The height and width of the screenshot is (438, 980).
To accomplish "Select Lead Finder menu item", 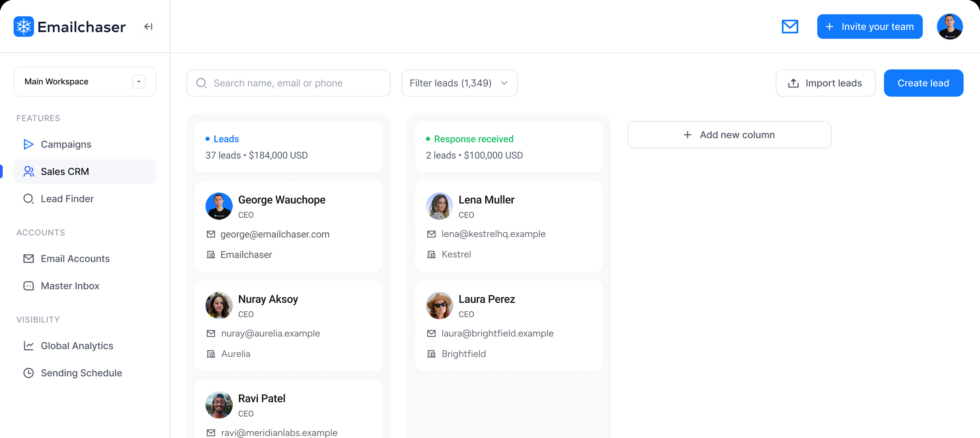I will point(85,199).
